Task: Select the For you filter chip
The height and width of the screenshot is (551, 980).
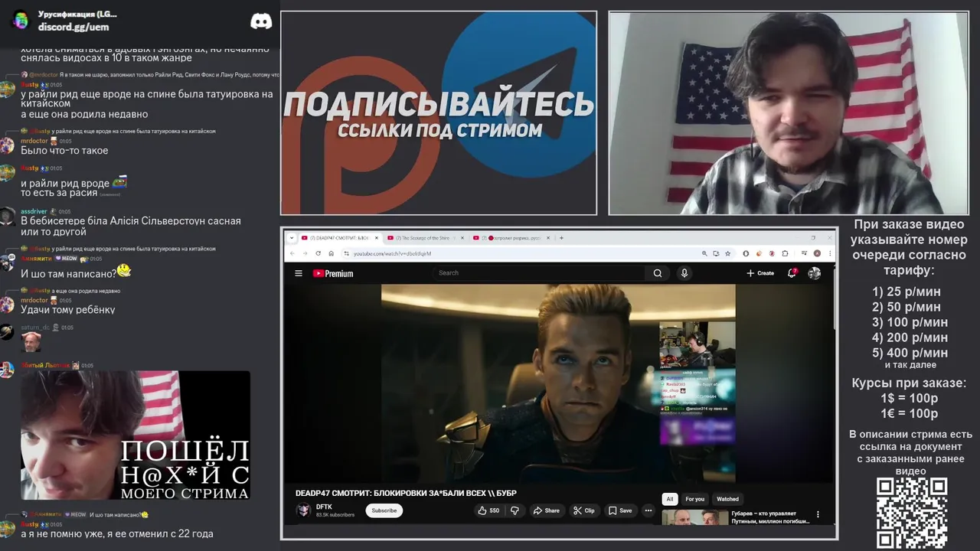Action: click(694, 499)
